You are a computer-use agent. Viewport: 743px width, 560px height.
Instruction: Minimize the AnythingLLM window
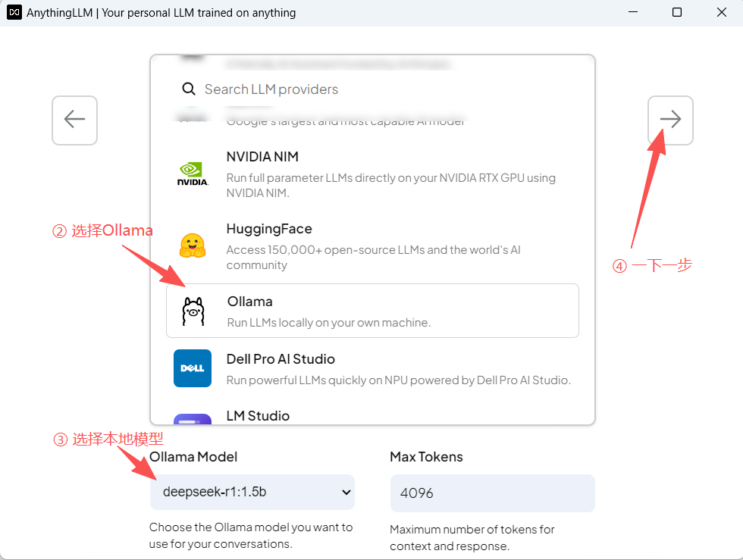[x=632, y=12]
